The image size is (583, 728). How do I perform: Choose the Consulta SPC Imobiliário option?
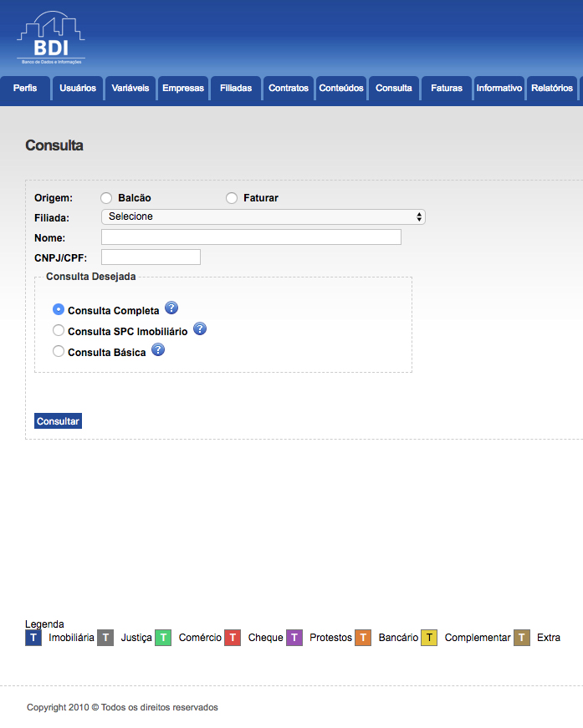(59, 331)
